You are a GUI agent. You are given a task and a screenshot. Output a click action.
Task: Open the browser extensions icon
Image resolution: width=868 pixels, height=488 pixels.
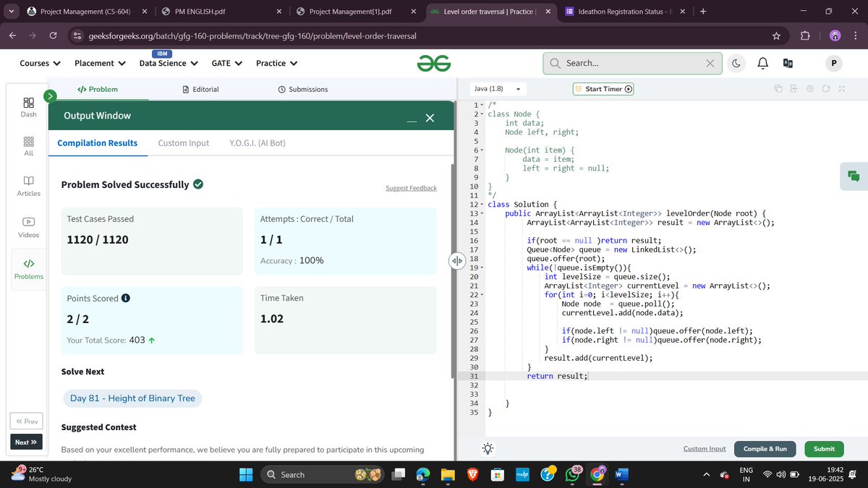tap(805, 35)
